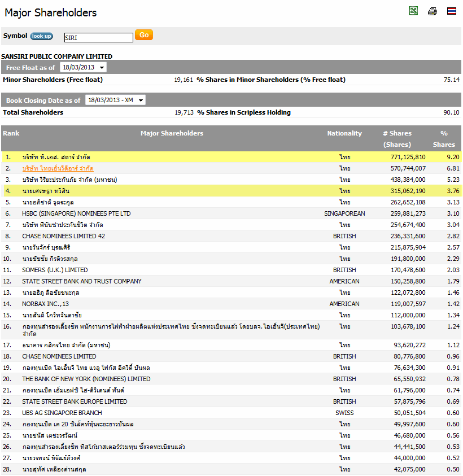Viewport: 463px width, 476px height.
Task: Click total shareholders value 19,713
Action: click(x=184, y=112)
